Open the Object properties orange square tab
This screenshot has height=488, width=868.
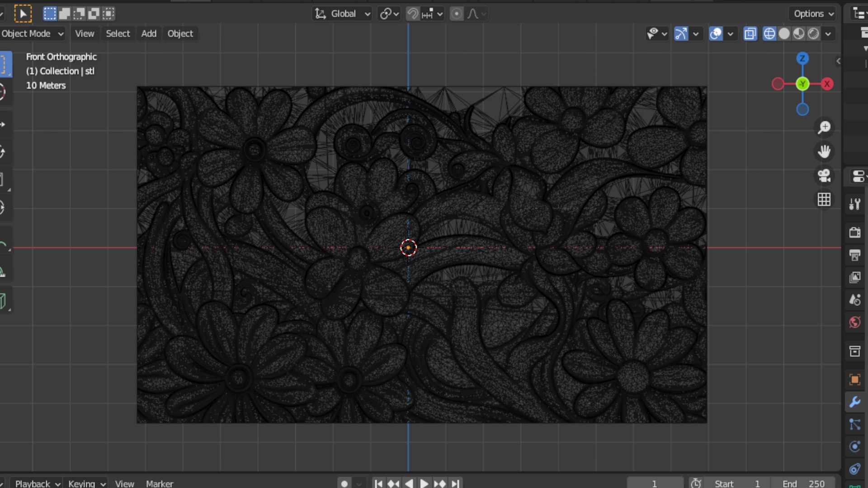point(854,380)
